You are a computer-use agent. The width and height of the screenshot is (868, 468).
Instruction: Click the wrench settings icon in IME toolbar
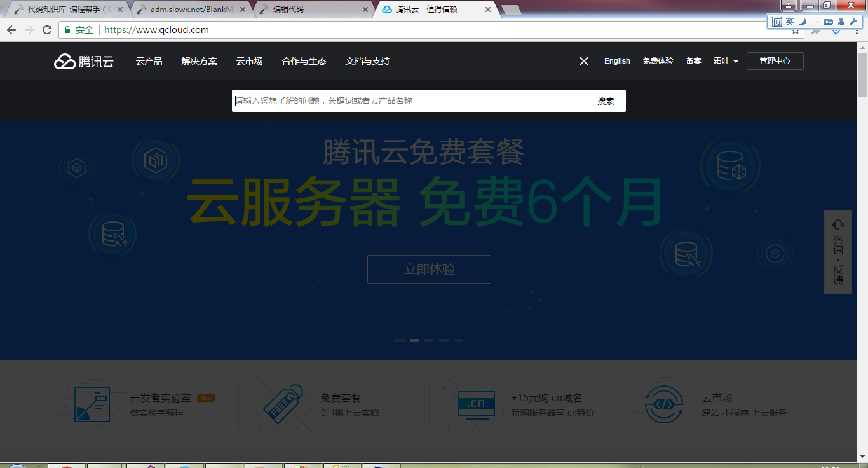tap(853, 22)
